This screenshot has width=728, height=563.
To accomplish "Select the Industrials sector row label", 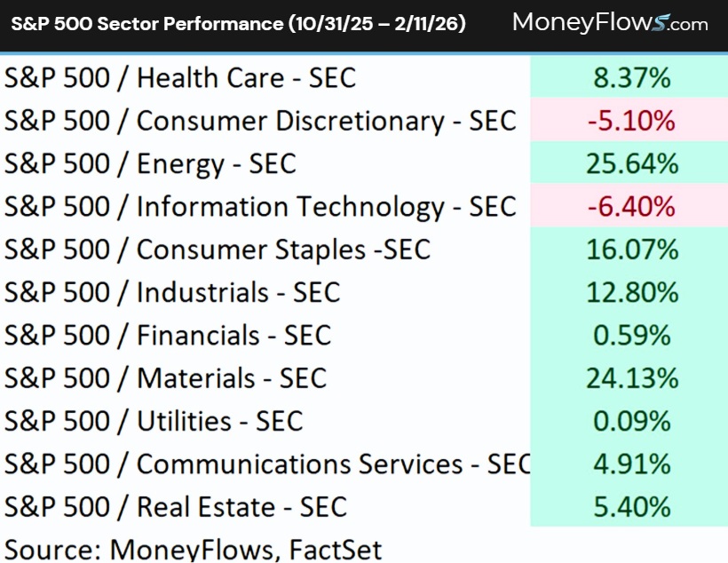I will pyautogui.click(x=172, y=292).
